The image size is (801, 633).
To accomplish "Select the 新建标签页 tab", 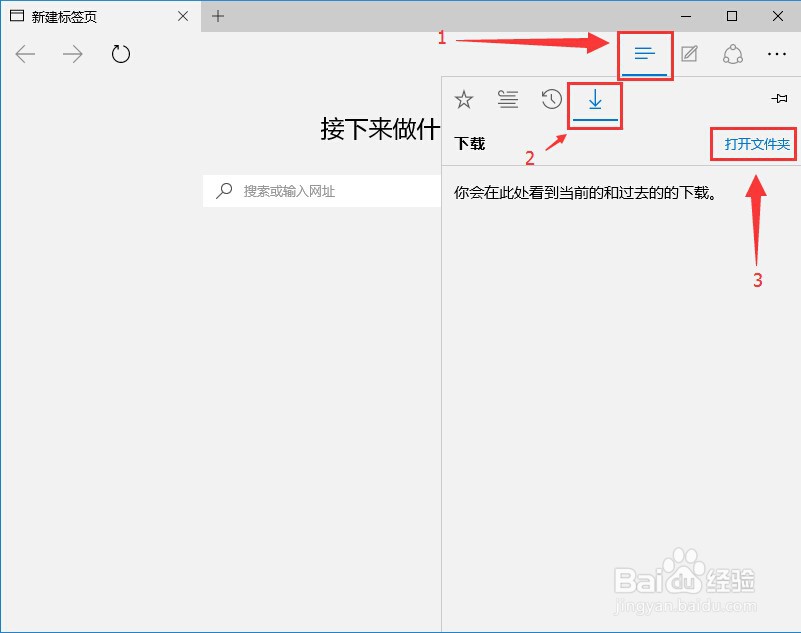I will (101, 16).
